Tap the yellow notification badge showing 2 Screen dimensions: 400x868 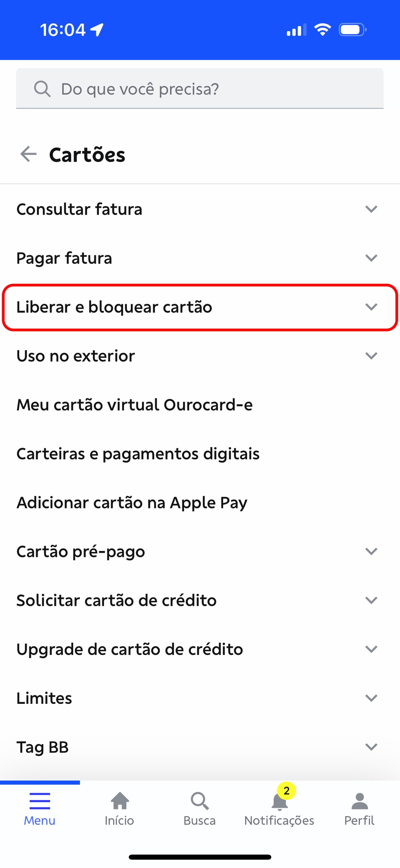coord(286,791)
